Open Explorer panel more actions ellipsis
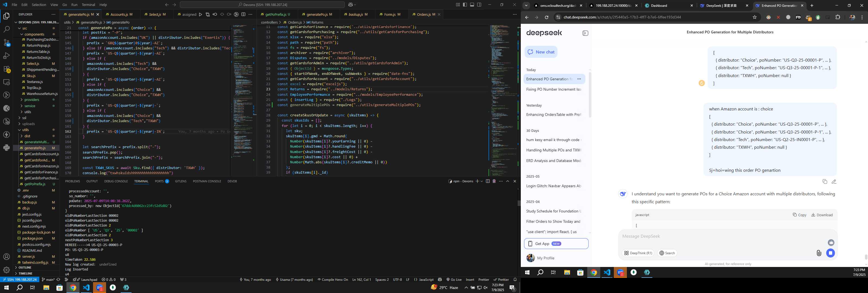This screenshot has width=868, height=293. (x=53, y=14)
